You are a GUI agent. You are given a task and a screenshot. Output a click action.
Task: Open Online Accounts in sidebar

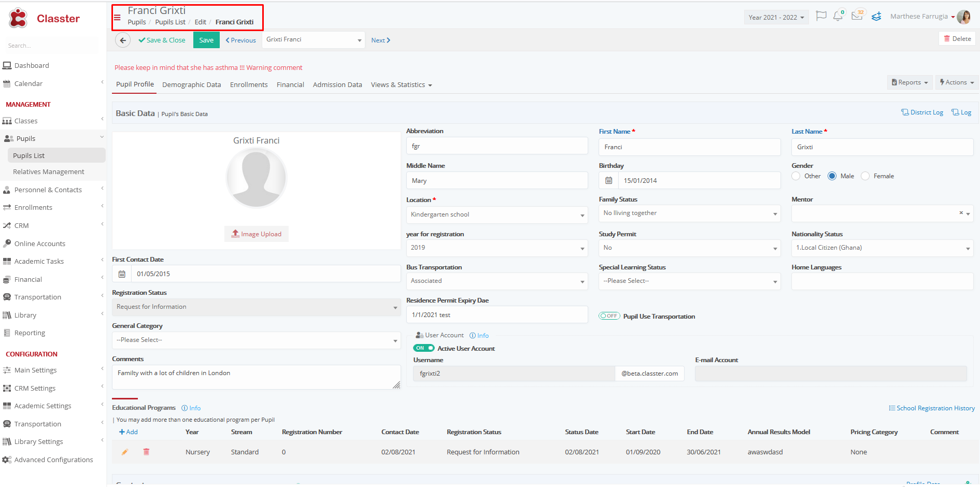click(x=40, y=244)
